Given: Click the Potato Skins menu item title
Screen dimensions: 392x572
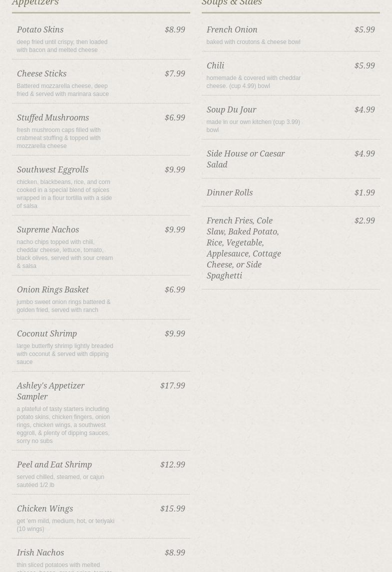Looking at the screenshot, I should [40, 30].
